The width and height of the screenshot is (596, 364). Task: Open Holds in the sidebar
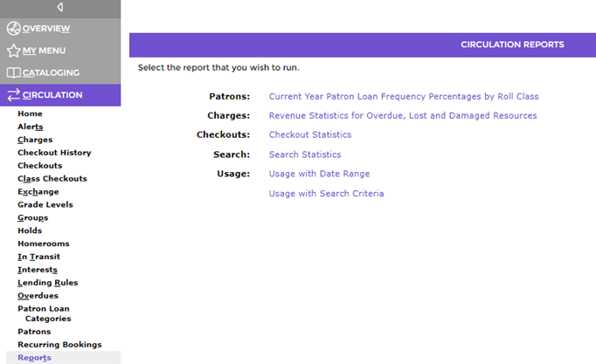[30, 230]
